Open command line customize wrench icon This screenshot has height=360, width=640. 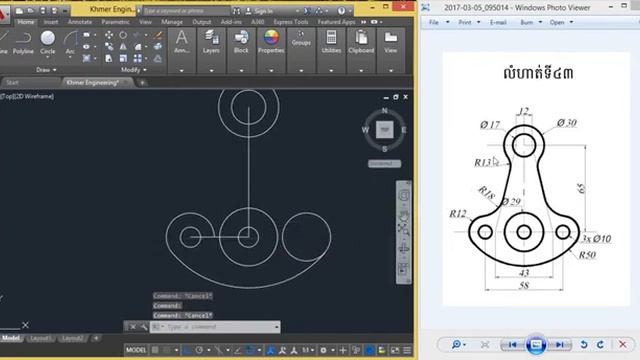(x=143, y=327)
